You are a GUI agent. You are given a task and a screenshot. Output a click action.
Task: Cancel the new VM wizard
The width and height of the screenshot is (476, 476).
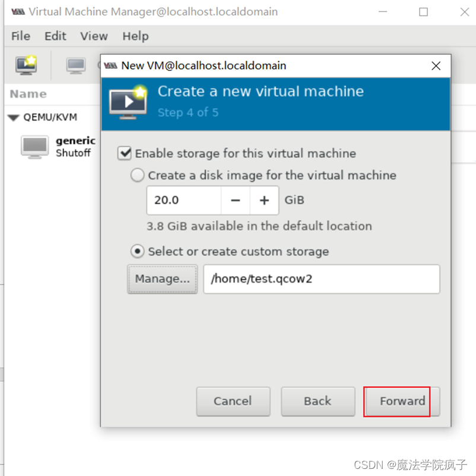point(233,401)
